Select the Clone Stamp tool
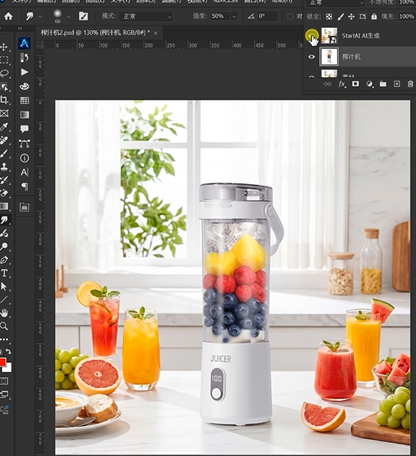This screenshot has width=416, height=456. coord(4,167)
